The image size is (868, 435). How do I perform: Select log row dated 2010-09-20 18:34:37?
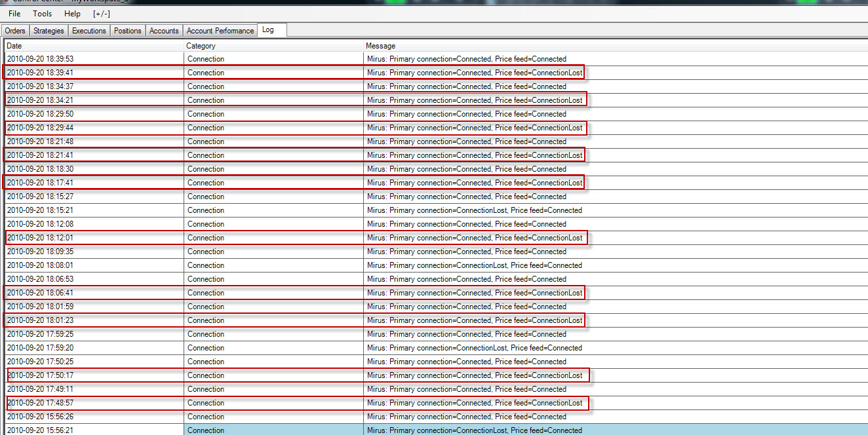pos(436,86)
